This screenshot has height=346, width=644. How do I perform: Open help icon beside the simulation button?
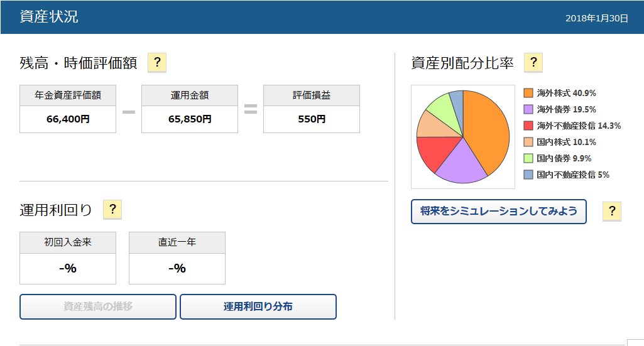pyautogui.click(x=611, y=211)
